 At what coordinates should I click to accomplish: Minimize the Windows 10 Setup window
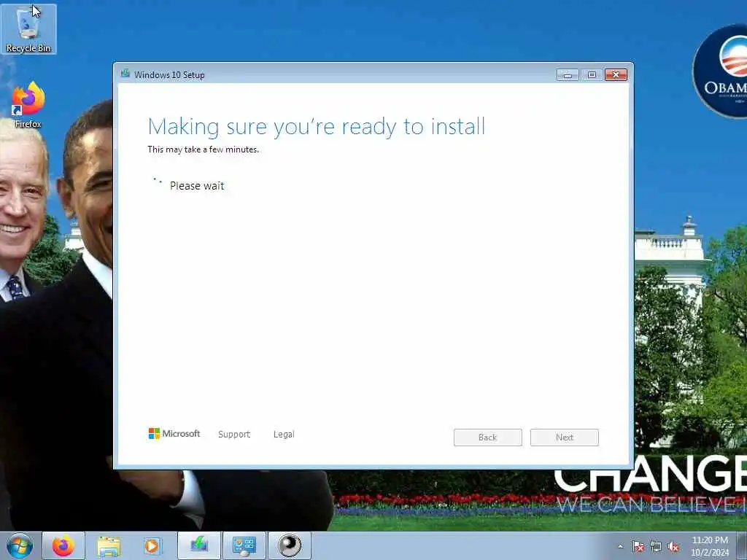(x=568, y=75)
